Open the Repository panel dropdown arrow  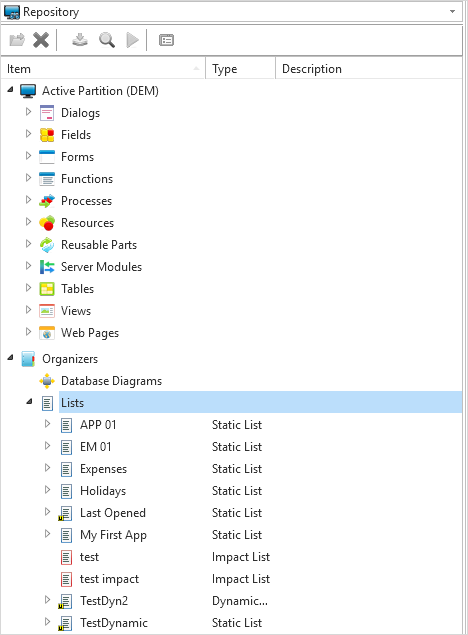tap(453, 12)
